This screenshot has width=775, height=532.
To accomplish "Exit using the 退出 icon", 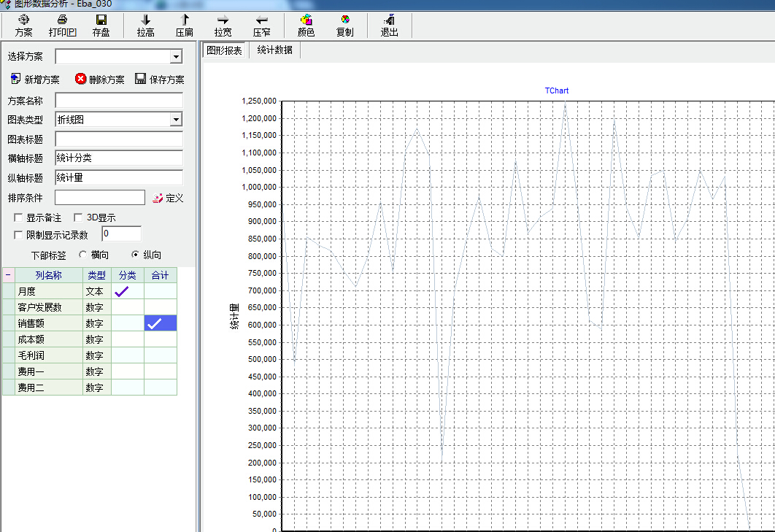I will coord(390,25).
